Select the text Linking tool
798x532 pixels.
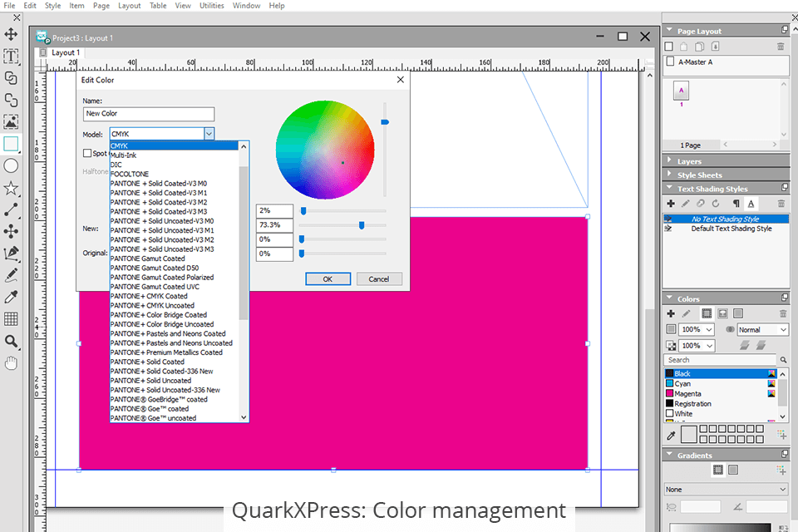point(11,78)
